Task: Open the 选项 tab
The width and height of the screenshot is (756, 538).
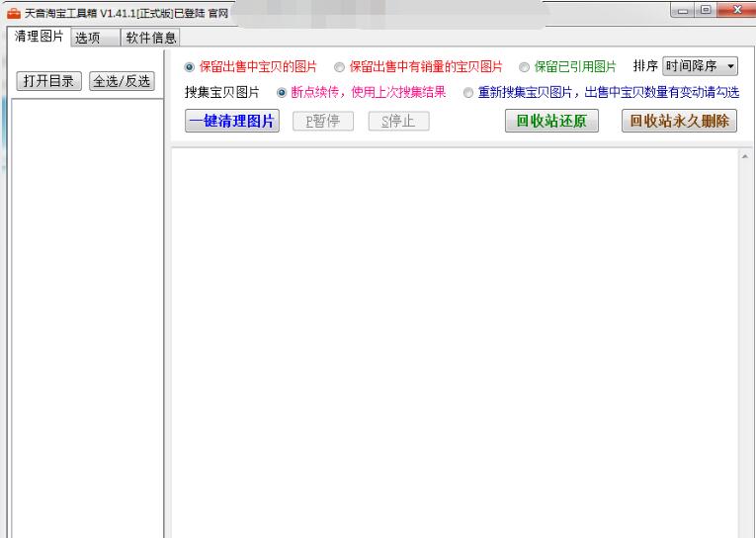Action: tap(96, 38)
